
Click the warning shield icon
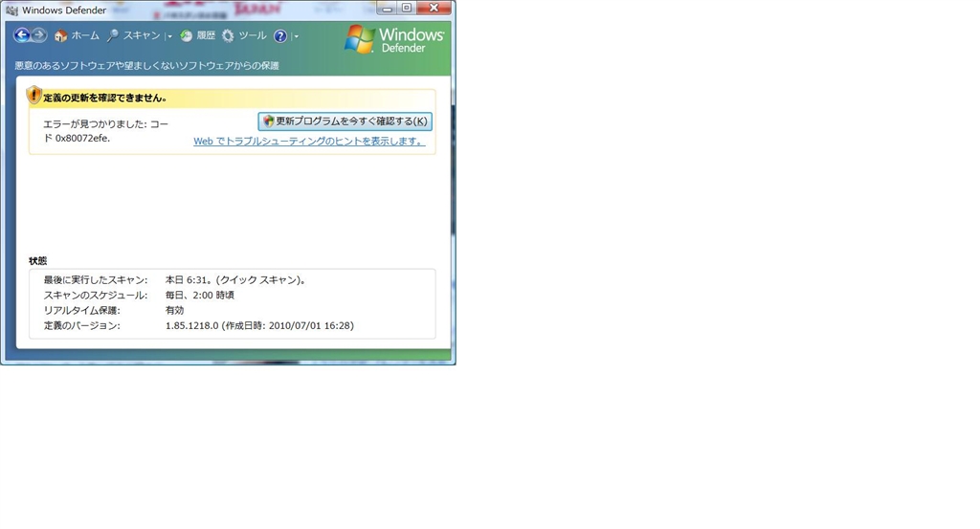click(33, 95)
